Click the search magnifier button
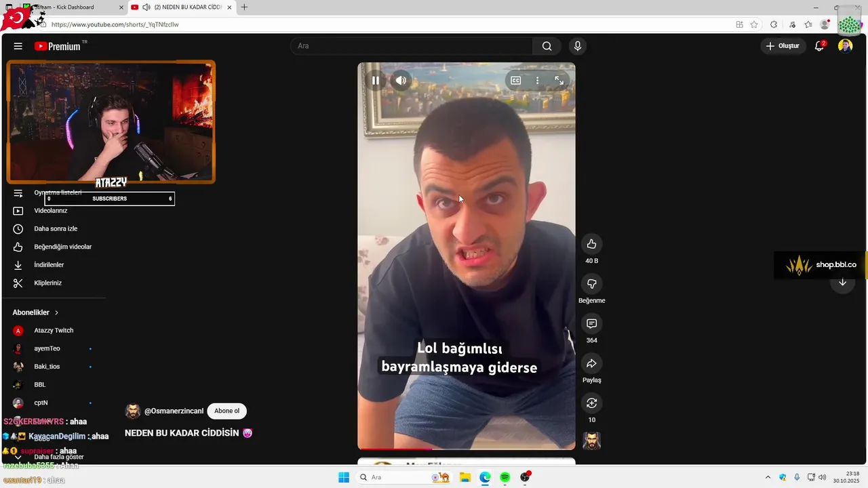 point(547,46)
